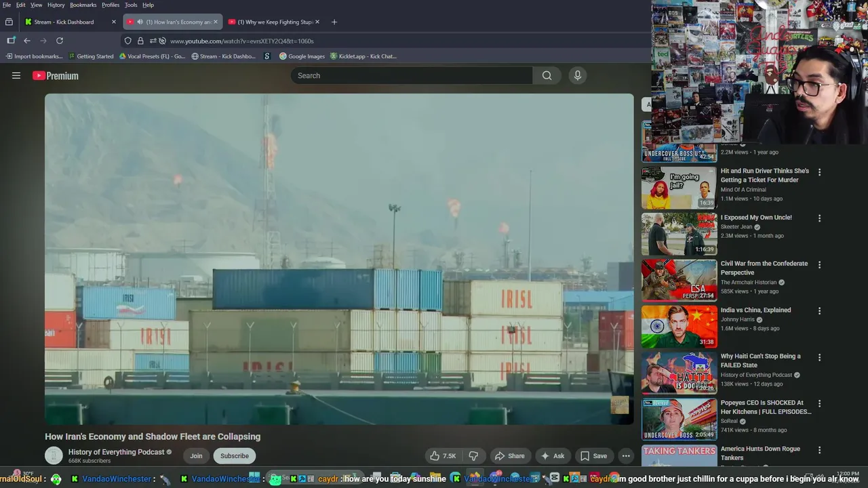Click the main video player area
The height and width of the screenshot is (488, 868).
pyautogui.click(x=339, y=259)
